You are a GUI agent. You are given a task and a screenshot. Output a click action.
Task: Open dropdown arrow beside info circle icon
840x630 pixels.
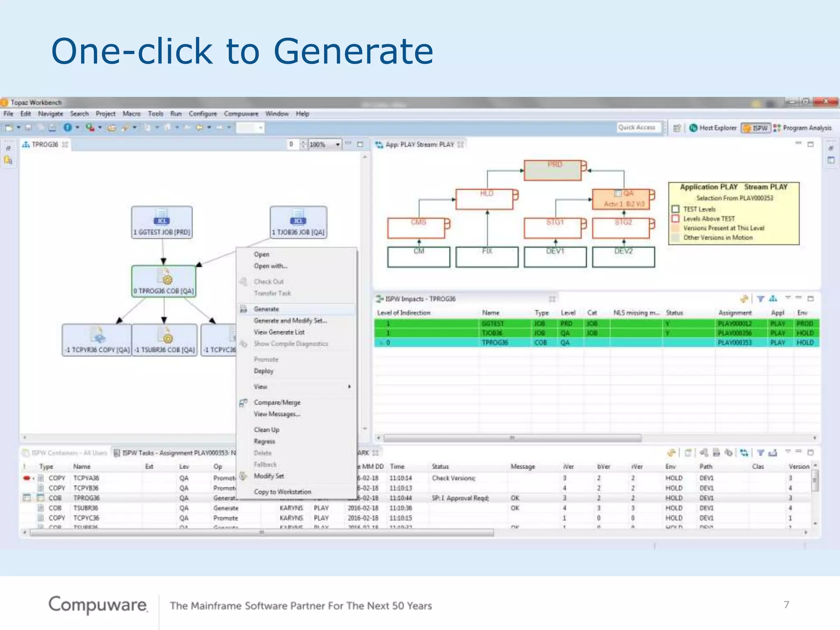point(77,128)
